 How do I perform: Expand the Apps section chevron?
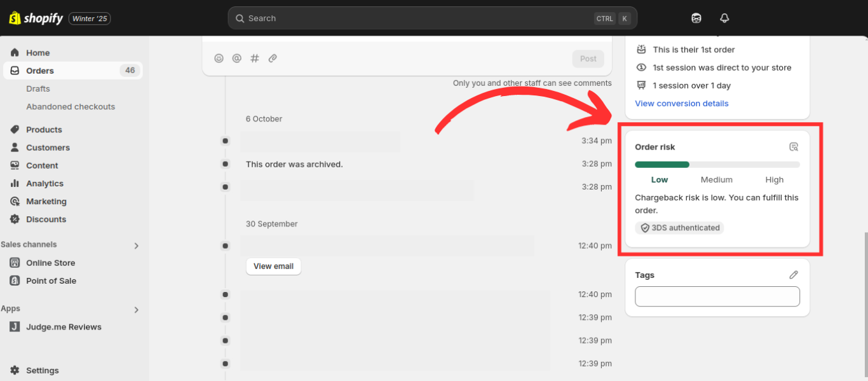click(x=136, y=310)
